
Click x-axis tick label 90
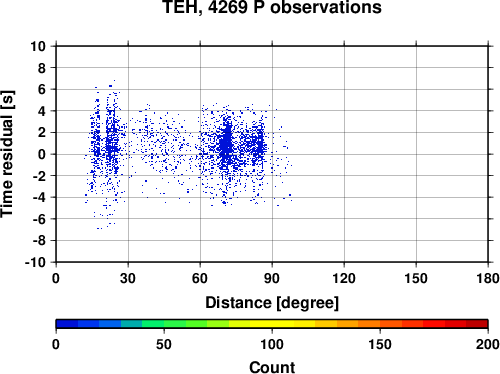click(x=272, y=278)
